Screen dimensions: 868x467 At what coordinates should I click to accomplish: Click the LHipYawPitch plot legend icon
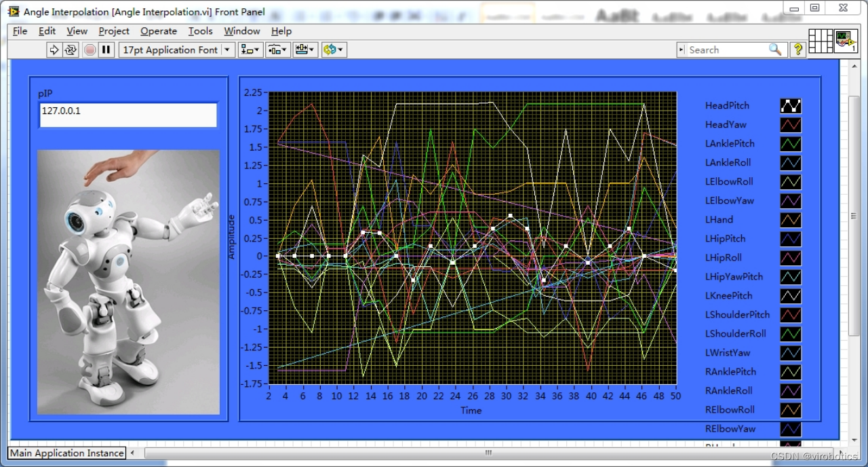coord(790,277)
